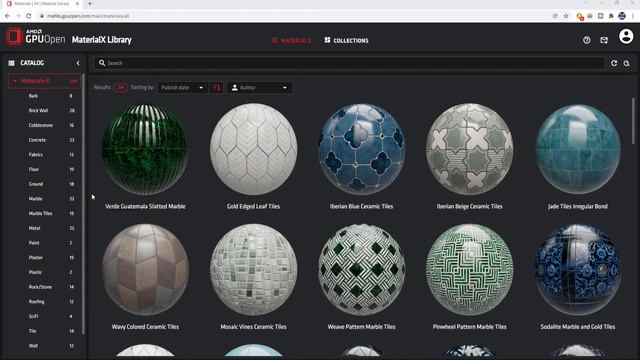
Task: Click the materials grid vertical scrollbar
Action: pyautogui.click(x=633, y=121)
